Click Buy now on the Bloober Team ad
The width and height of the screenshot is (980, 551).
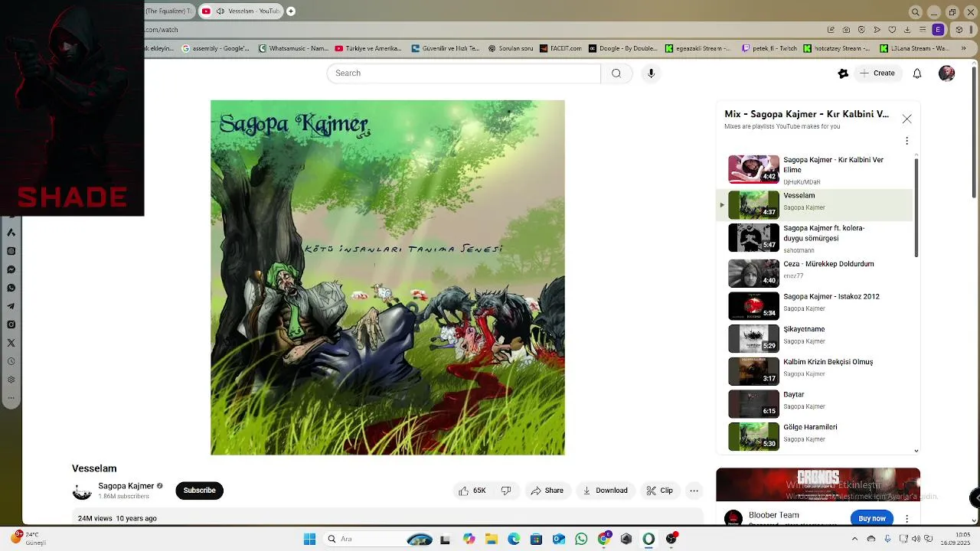[x=872, y=518]
